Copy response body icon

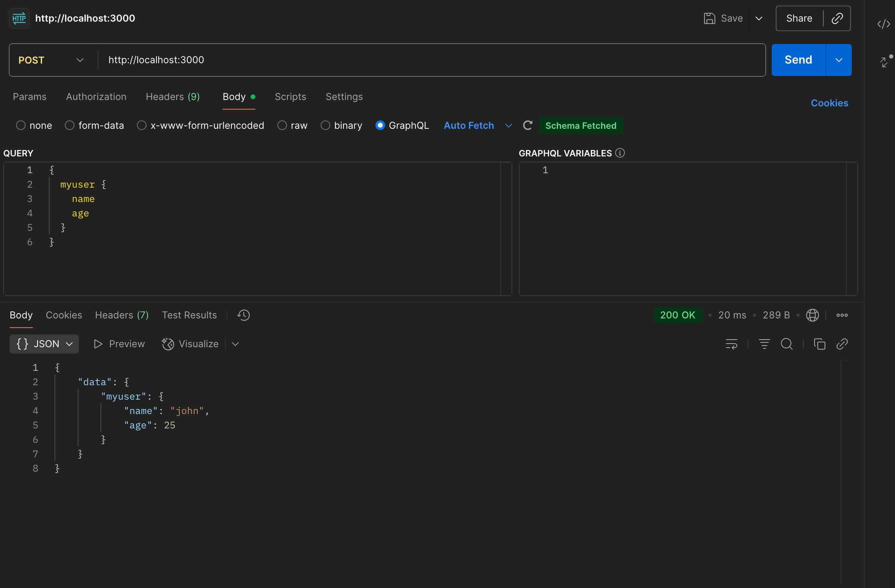point(819,344)
